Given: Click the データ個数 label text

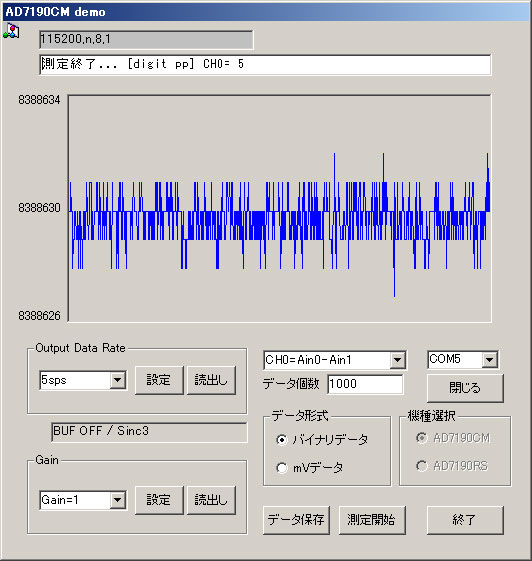Looking at the screenshot, I should [x=291, y=384].
